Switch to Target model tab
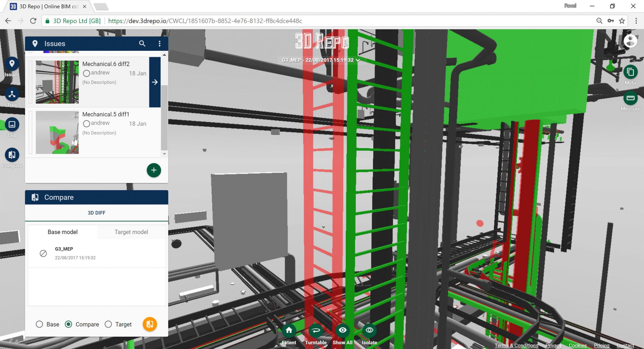Image resolution: width=644 pixels, height=349 pixels. pyautogui.click(x=131, y=232)
